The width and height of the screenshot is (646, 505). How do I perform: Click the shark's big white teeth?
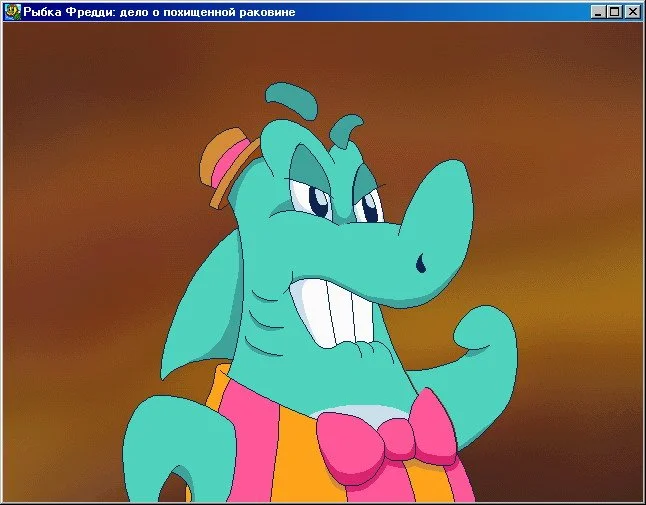(x=334, y=313)
